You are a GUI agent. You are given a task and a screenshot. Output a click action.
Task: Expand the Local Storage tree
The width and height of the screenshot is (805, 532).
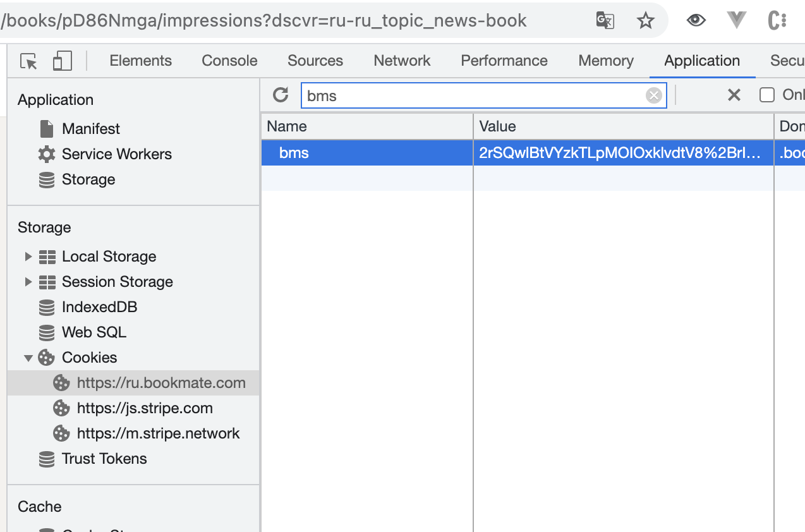pos(28,257)
